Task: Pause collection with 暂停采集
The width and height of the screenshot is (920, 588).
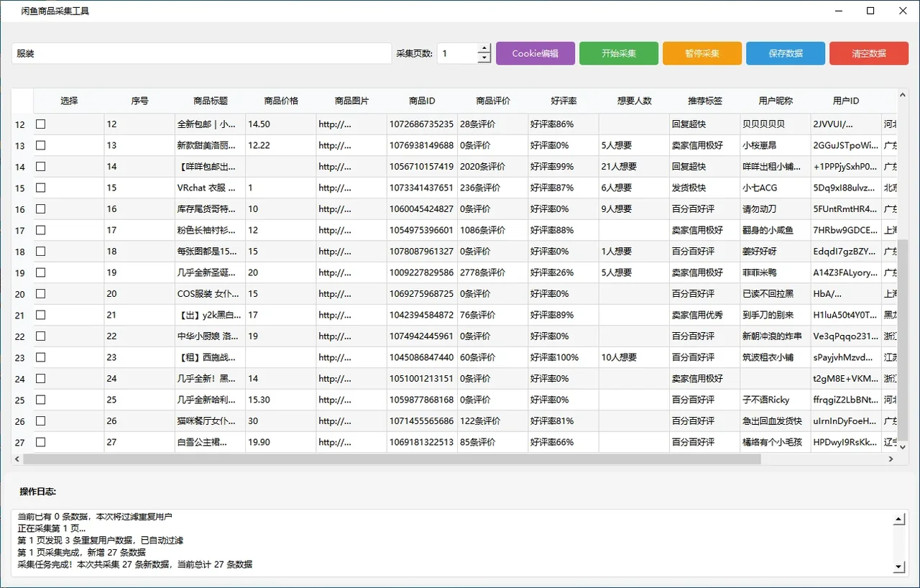Action: point(702,53)
